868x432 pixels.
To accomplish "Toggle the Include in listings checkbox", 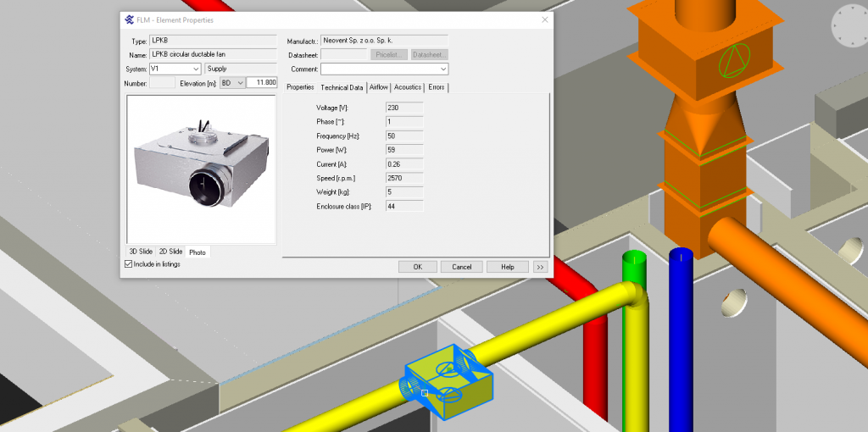I will (129, 264).
